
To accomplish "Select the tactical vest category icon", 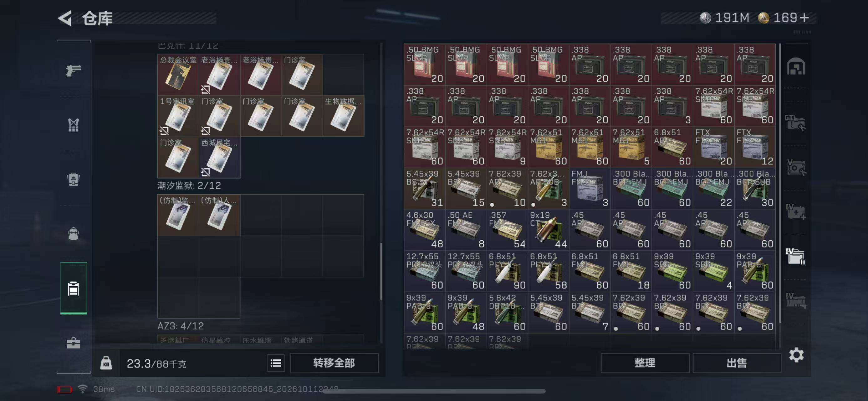I will click(x=74, y=125).
